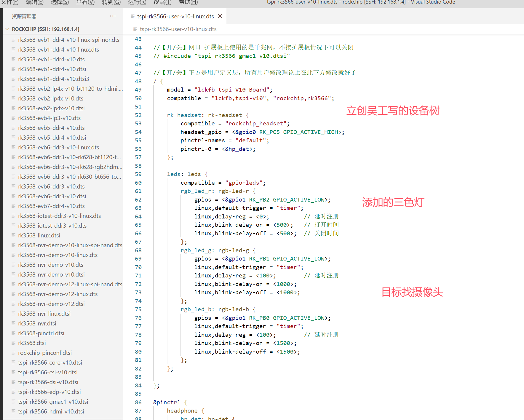Viewport: 524px width, 420px height.
Task: Open file rk3568-linux.dtsi
Action: click(x=39, y=235)
